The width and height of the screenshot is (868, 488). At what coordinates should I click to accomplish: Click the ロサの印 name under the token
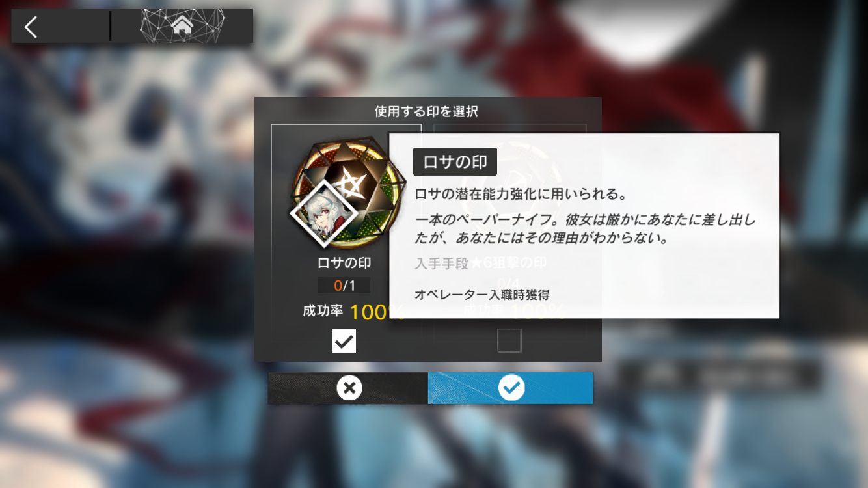344,263
